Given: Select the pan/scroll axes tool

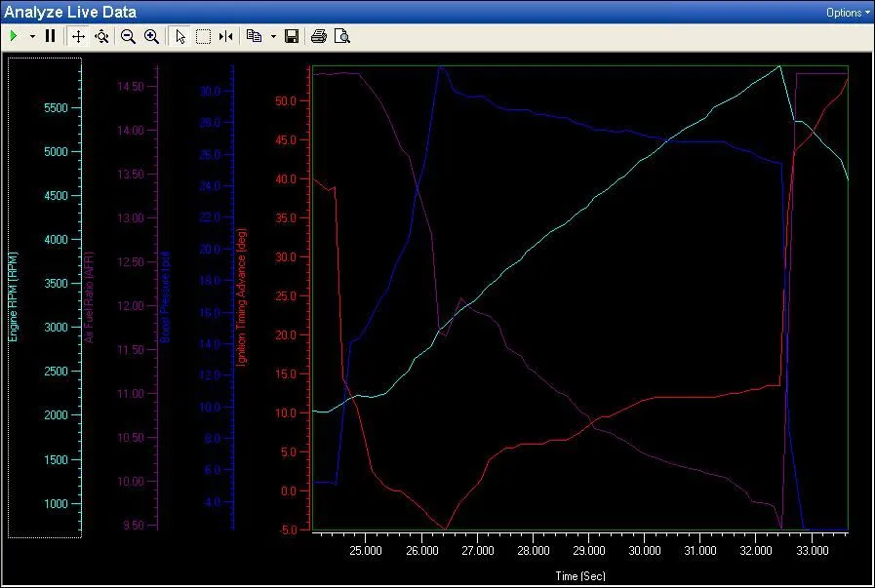Looking at the screenshot, I should [79, 36].
